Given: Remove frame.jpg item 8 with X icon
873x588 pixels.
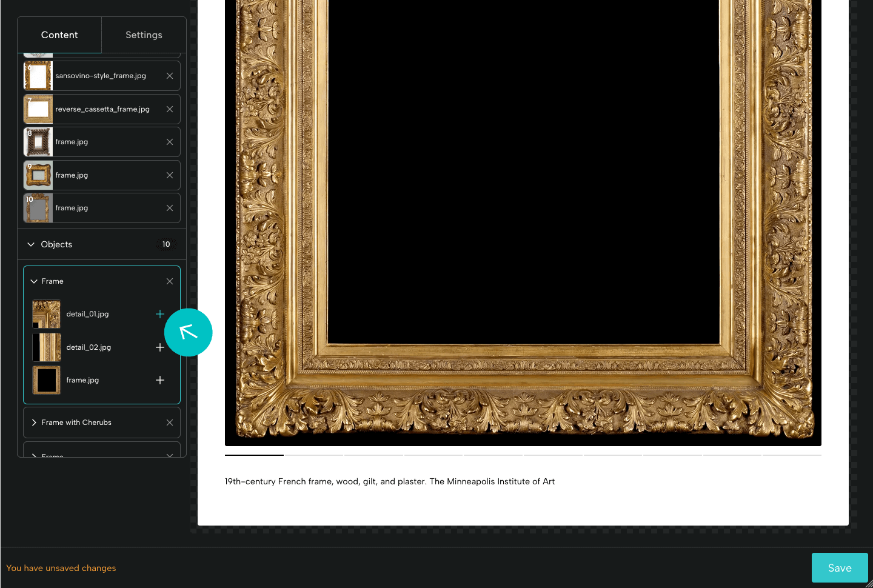Looking at the screenshot, I should coord(170,142).
